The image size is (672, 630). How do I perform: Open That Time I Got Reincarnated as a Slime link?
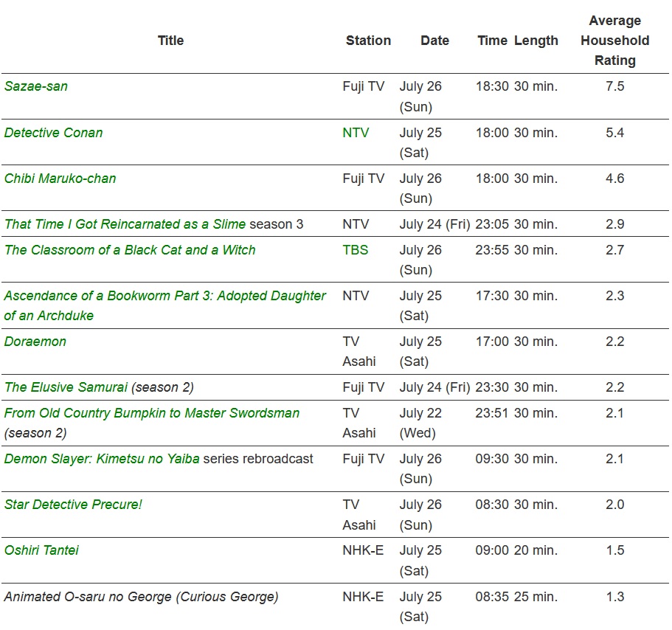[125, 224]
